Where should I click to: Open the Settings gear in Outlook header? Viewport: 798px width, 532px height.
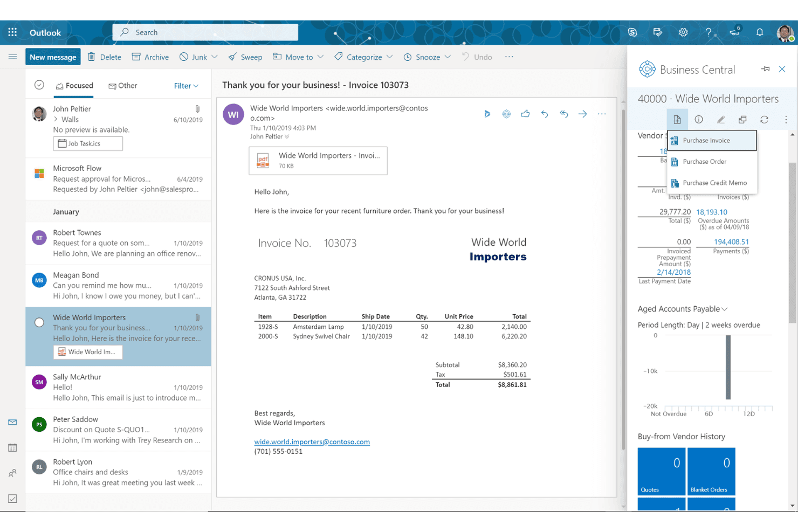683,32
